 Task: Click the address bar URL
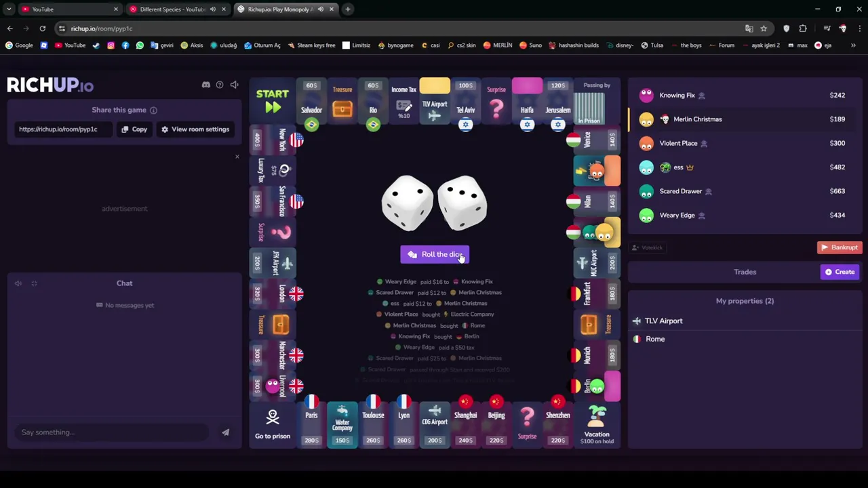click(102, 28)
